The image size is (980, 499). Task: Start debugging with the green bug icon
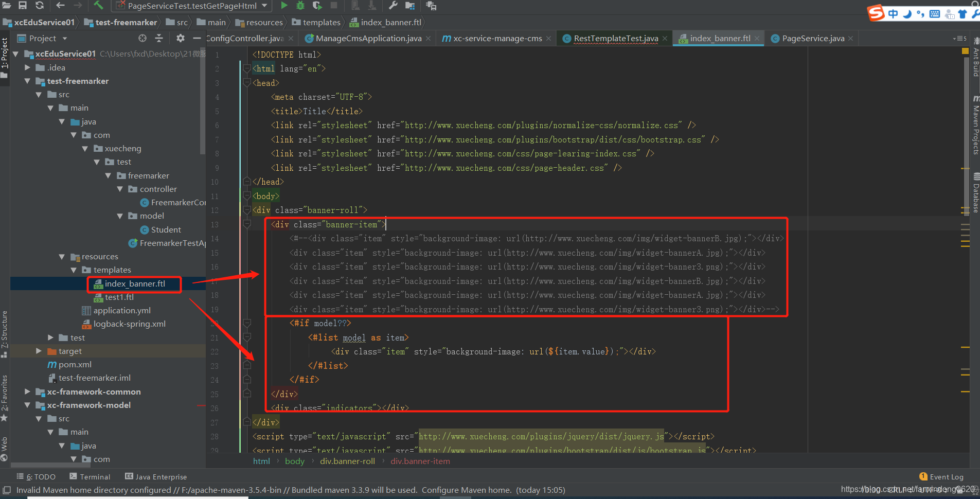(x=300, y=5)
